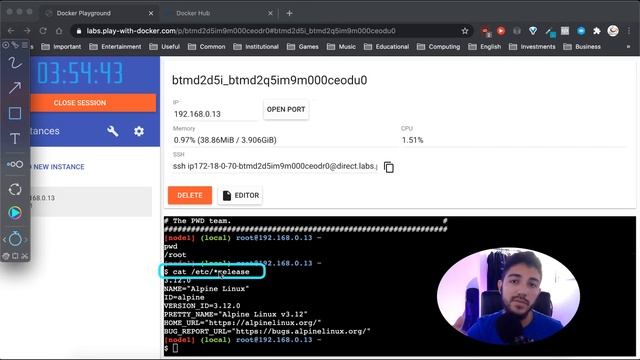Click the memory usage value 0.97%
The image size is (640, 360).
[225, 140]
